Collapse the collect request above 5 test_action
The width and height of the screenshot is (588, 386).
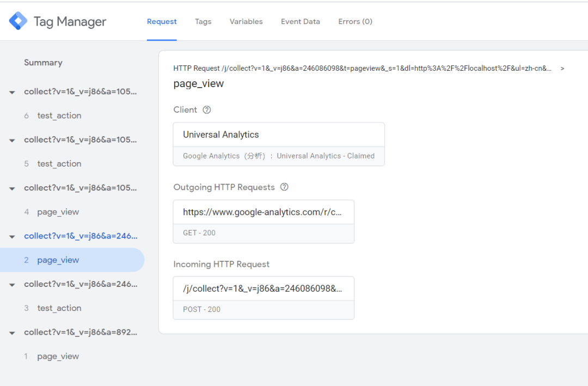(12, 140)
